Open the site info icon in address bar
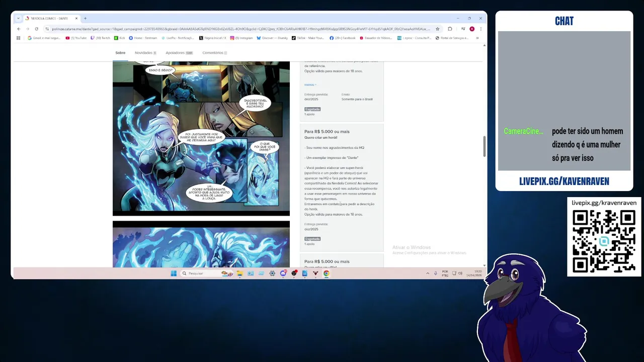644x362 pixels. (x=47, y=29)
